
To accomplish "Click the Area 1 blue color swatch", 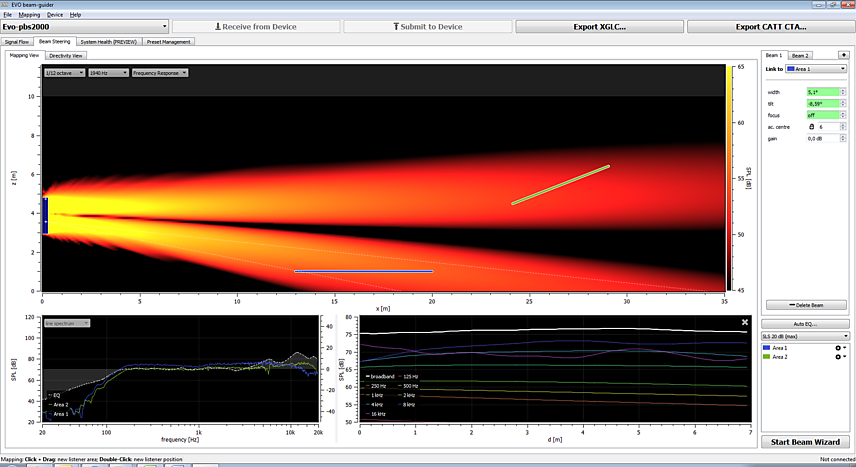I will point(766,348).
